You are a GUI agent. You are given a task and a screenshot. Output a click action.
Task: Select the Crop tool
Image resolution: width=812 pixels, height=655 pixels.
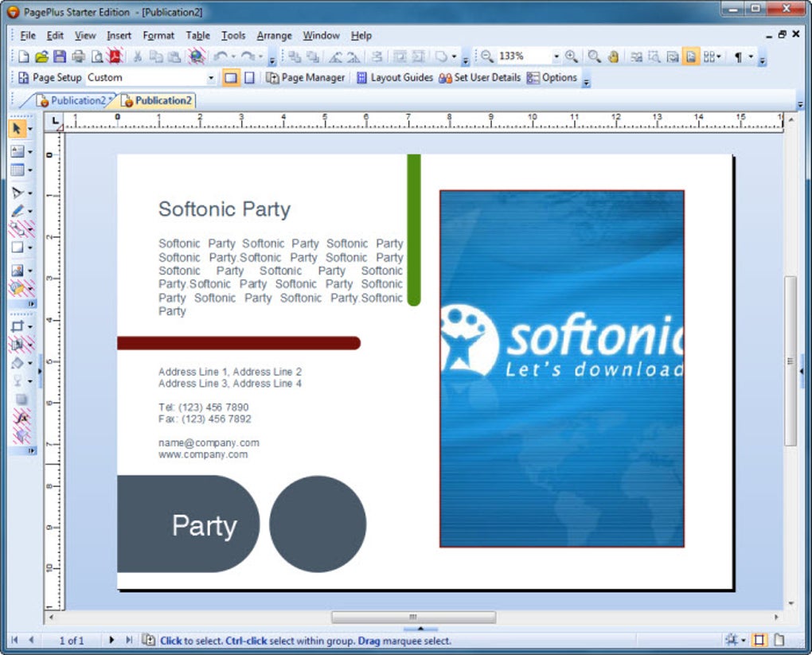[17, 326]
